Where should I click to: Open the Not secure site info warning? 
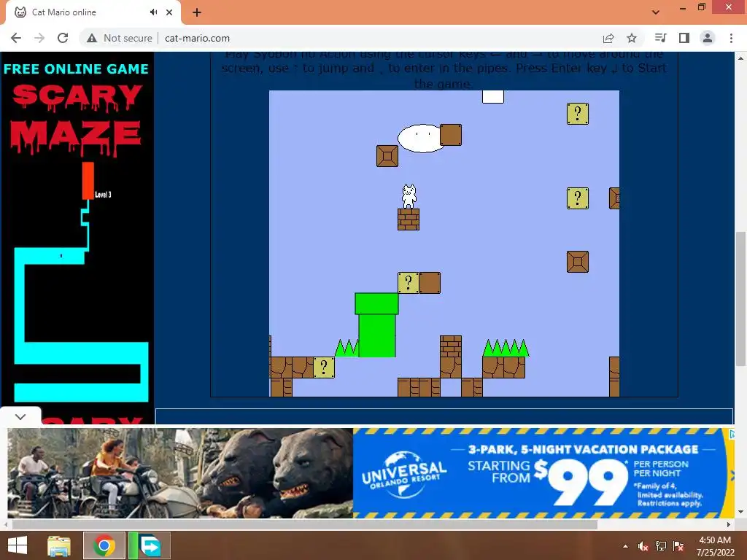point(120,38)
